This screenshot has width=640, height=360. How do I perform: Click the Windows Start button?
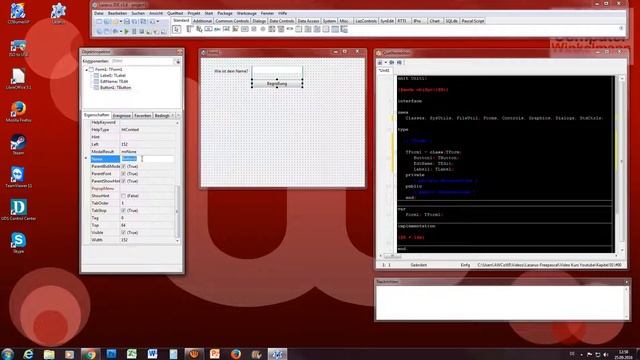tap(7, 353)
